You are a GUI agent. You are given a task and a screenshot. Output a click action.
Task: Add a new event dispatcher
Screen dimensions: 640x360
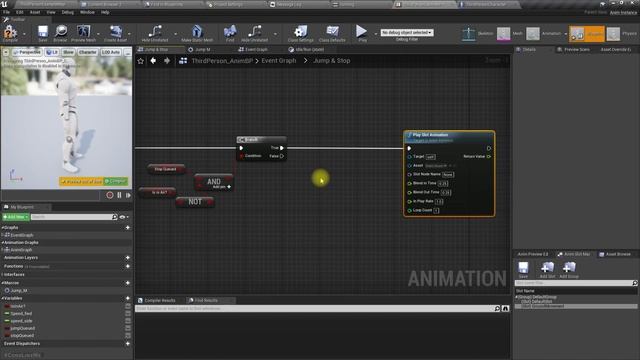tap(127, 344)
